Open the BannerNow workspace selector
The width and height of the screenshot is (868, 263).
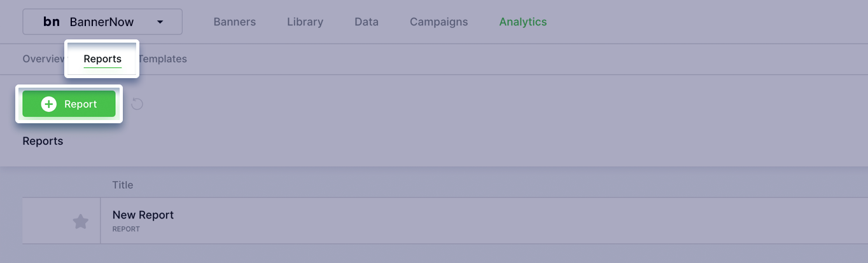click(x=102, y=22)
